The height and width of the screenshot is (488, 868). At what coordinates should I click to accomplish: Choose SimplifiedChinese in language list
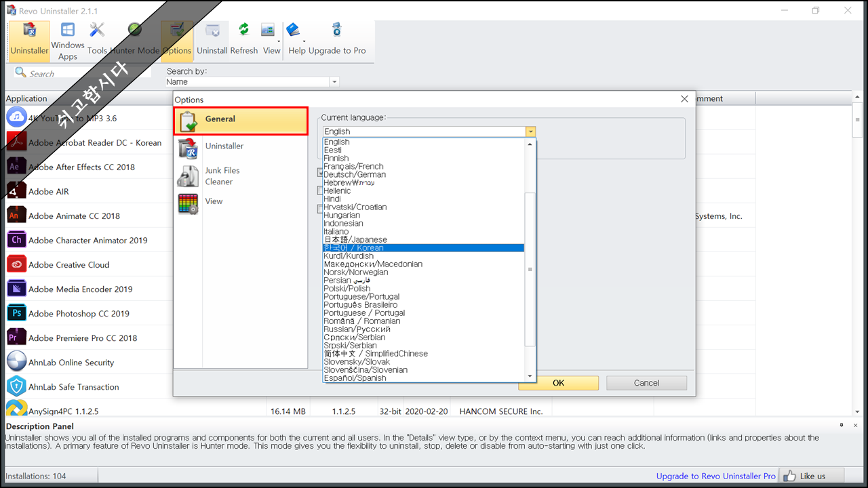(424, 354)
